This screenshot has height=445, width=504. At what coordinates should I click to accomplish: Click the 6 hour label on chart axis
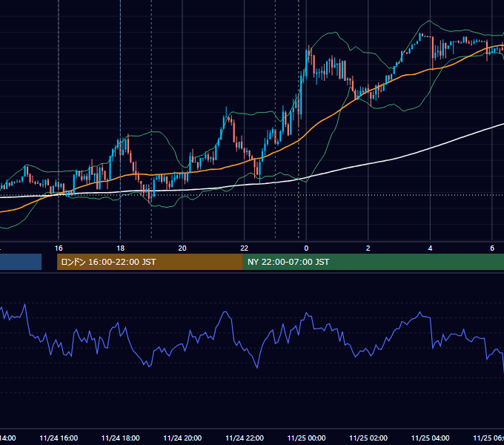click(492, 248)
